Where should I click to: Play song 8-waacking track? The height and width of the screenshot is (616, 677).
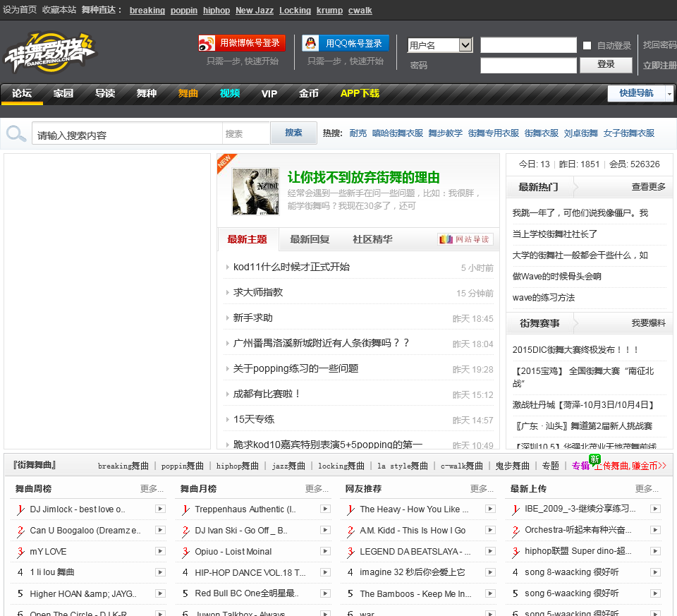point(655,572)
